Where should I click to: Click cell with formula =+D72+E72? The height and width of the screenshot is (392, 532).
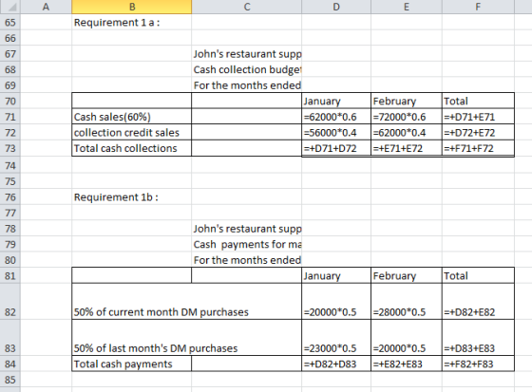coord(478,133)
